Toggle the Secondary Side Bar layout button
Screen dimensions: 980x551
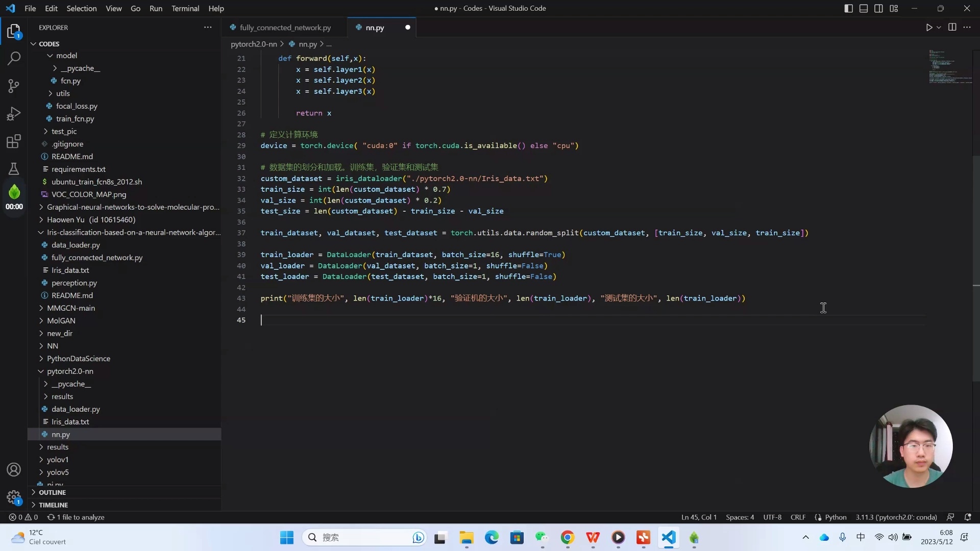(x=878, y=9)
